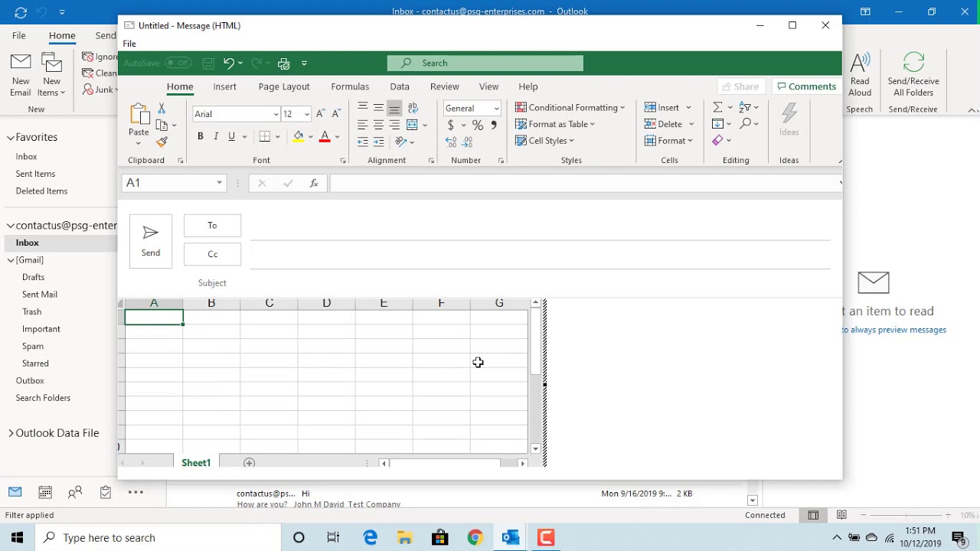Click the Cut scissors icon
980x551 pixels.
click(x=162, y=109)
